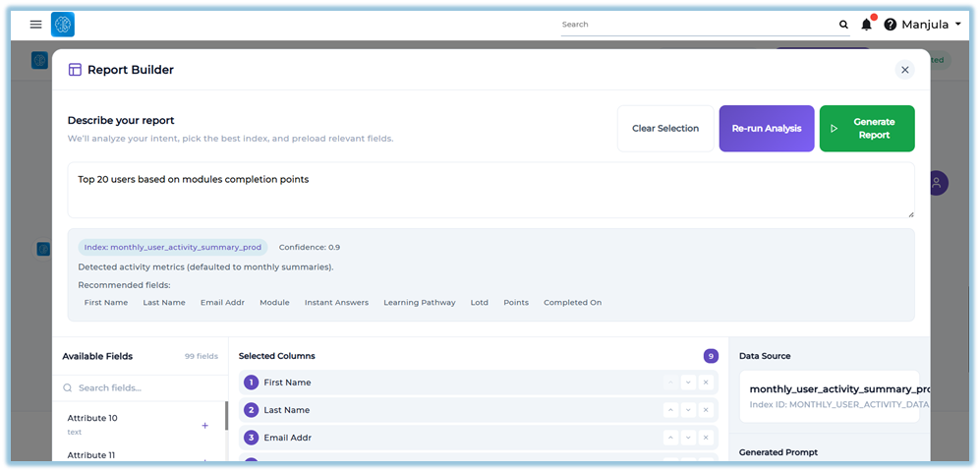Open the hamburger navigation menu
The width and height of the screenshot is (980, 472).
tap(36, 25)
